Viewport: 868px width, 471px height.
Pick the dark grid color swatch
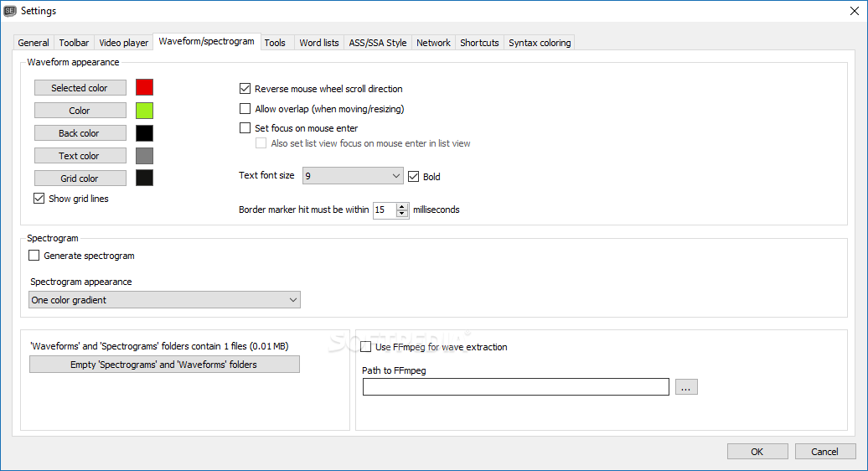coord(144,178)
